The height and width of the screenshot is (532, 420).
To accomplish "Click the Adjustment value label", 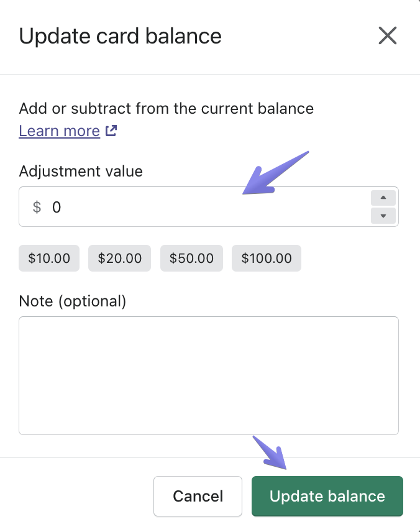I will (x=81, y=171).
